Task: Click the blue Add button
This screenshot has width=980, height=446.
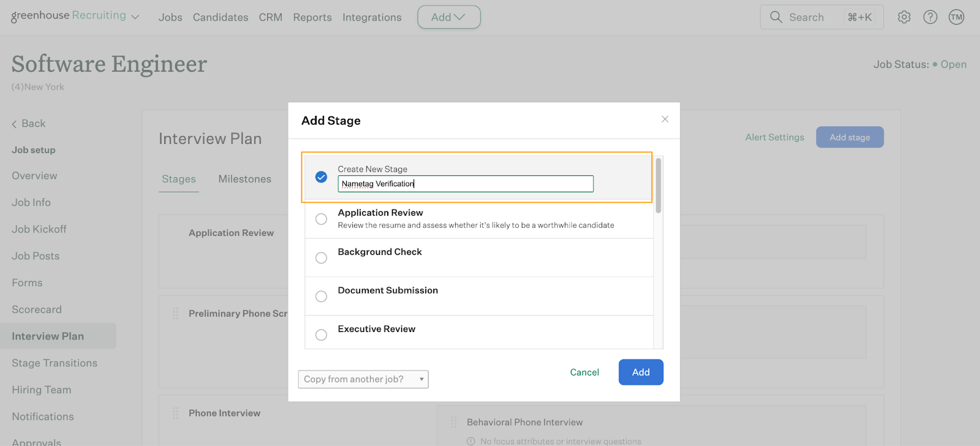Action: [641, 372]
